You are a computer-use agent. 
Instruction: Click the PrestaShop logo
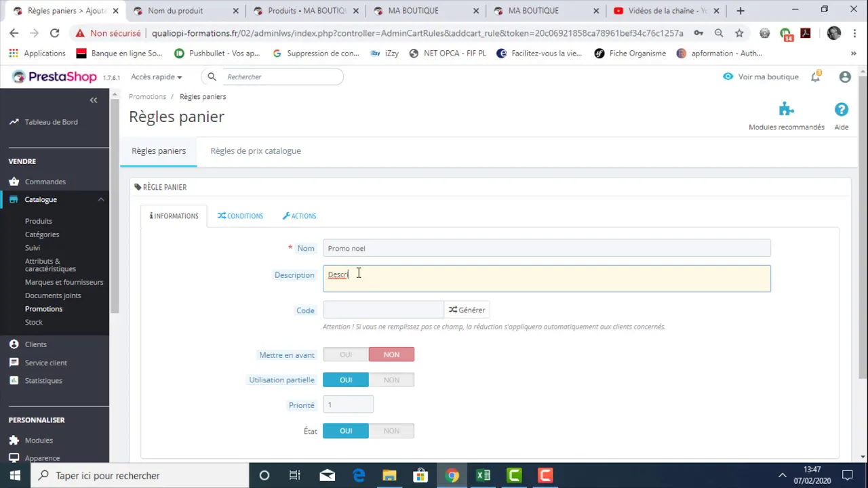click(x=54, y=77)
